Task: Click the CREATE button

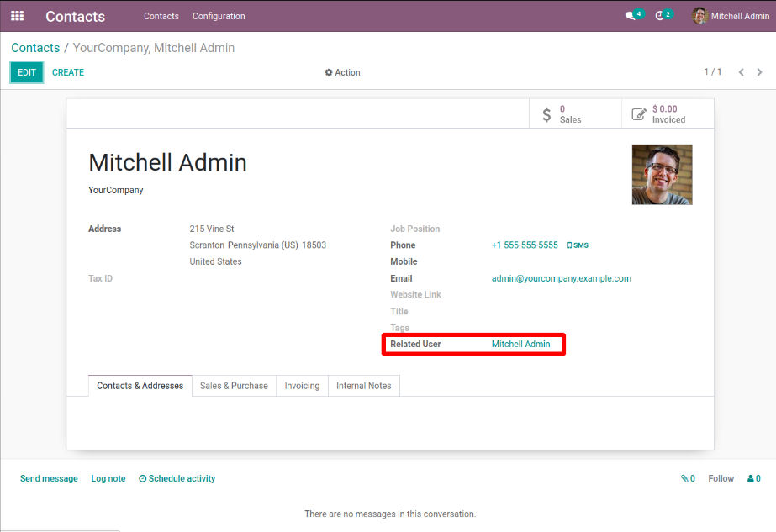Action: (68, 72)
